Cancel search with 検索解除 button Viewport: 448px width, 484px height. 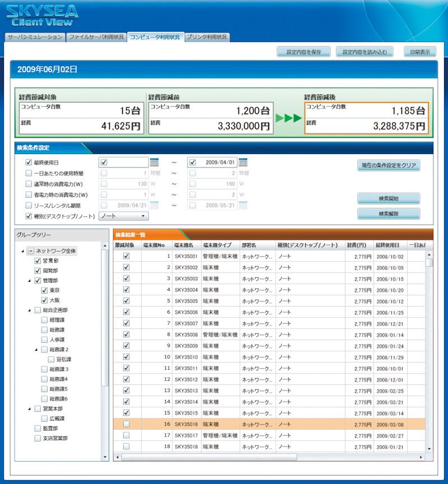click(x=389, y=213)
